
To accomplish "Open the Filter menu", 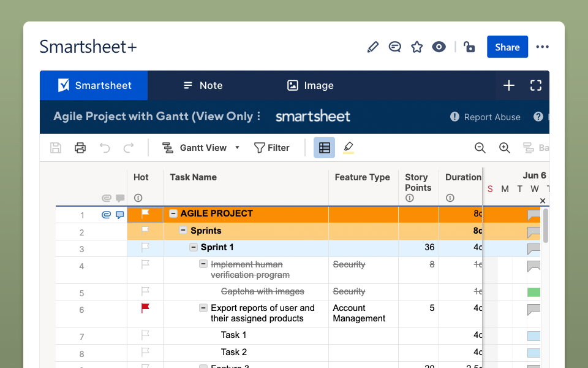I will (x=271, y=148).
